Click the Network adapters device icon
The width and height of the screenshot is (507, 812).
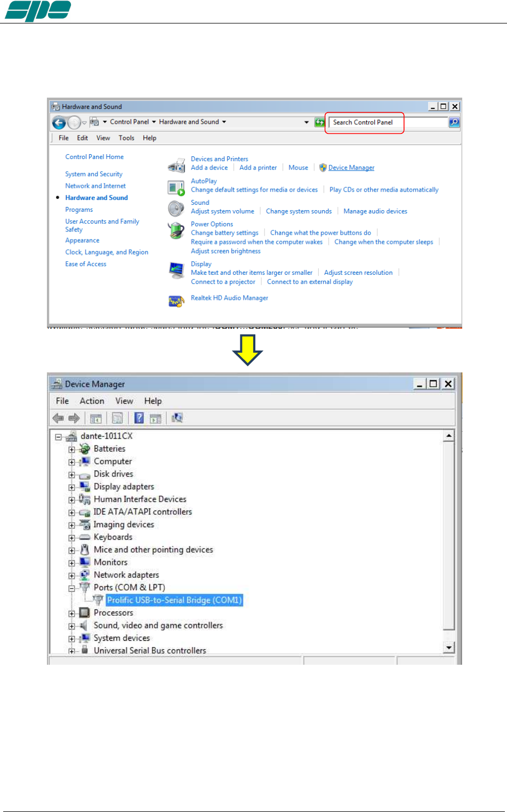click(84, 575)
